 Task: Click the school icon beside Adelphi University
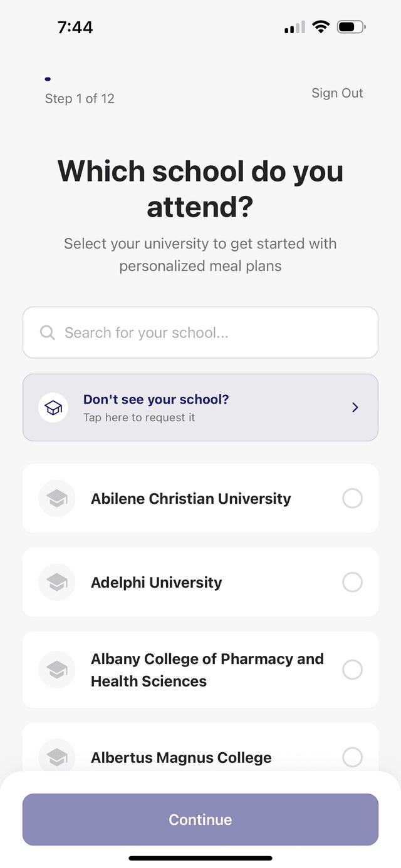click(x=56, y=582)
